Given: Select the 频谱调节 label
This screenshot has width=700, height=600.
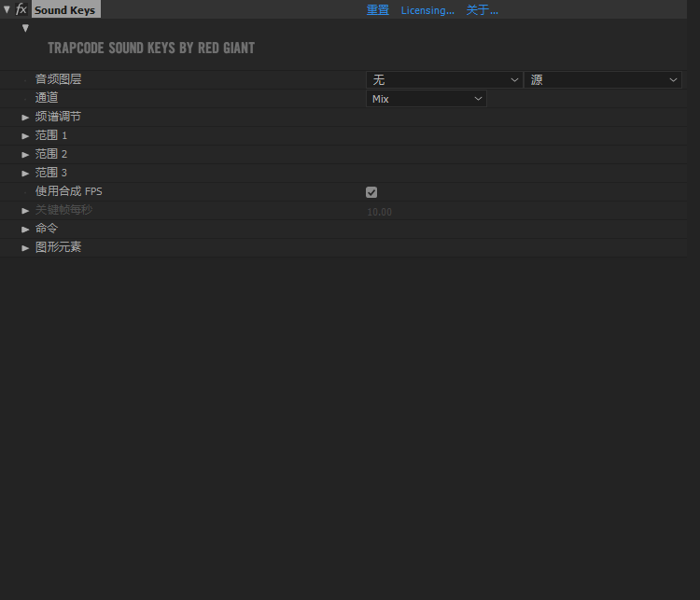Looking at the screenshot, I should (x=59, y=117).
